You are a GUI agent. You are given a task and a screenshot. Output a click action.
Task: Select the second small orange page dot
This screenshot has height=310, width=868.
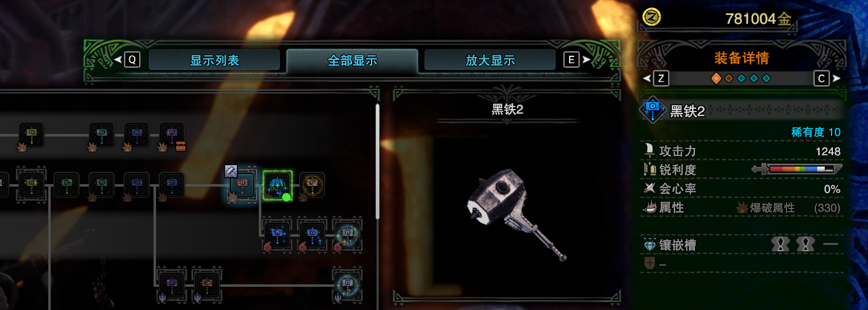[x=729, y=78]
